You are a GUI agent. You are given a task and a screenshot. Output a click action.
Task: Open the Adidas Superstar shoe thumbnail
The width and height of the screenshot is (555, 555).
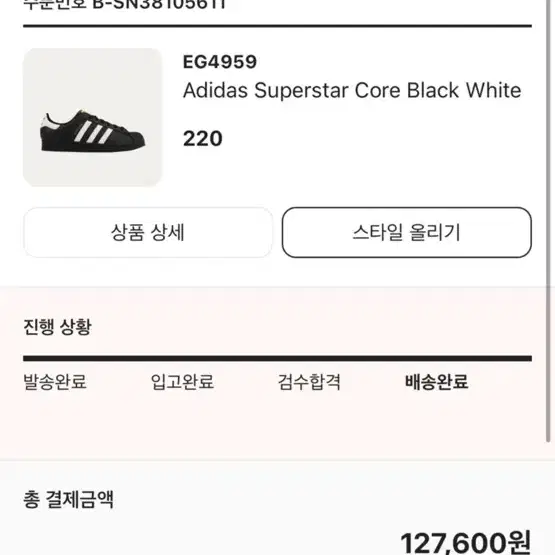tap(92, 117)
